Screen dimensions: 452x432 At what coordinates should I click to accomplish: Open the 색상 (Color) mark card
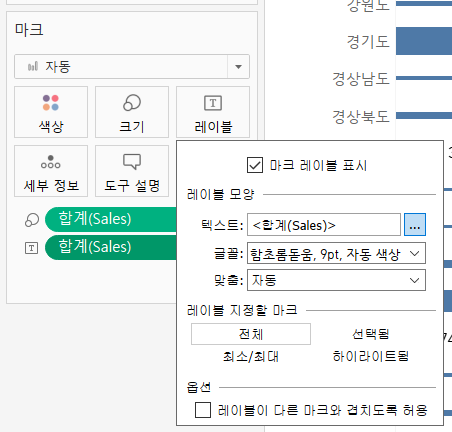51,112
